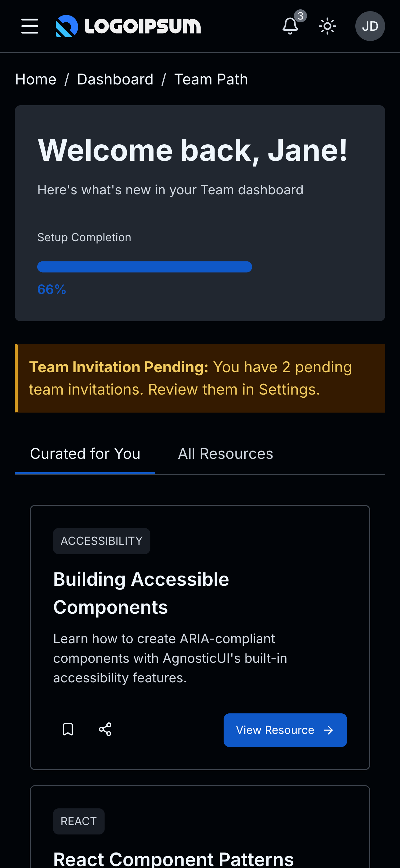This screenshot has width=400, height=868.
Task: Click the arrow inside View Resource button
Action: (328, 730)
